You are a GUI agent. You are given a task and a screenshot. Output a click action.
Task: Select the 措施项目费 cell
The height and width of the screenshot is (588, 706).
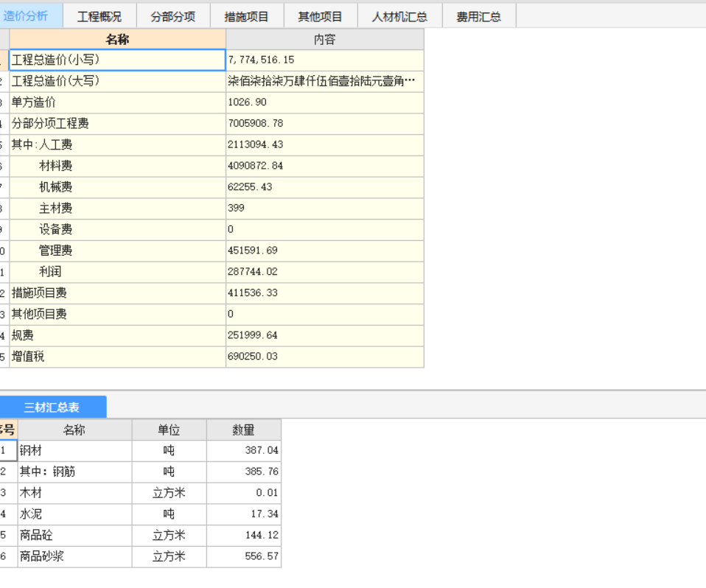pyautogui.click(x=117, y=293)
